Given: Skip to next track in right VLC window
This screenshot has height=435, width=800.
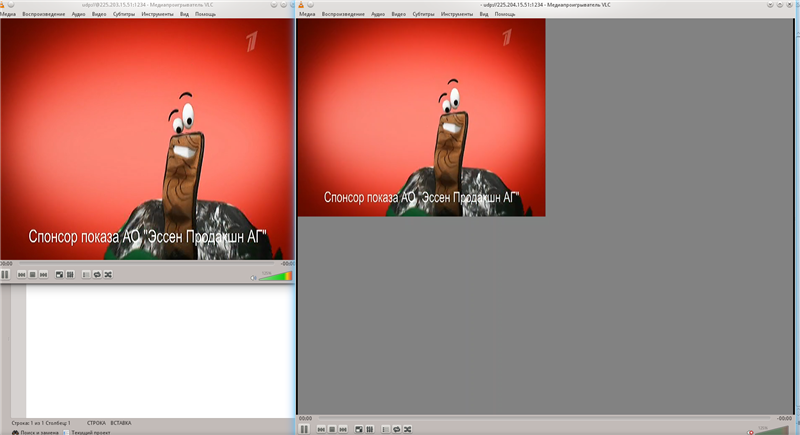Looking at the screenshot, I should point(343,429).
